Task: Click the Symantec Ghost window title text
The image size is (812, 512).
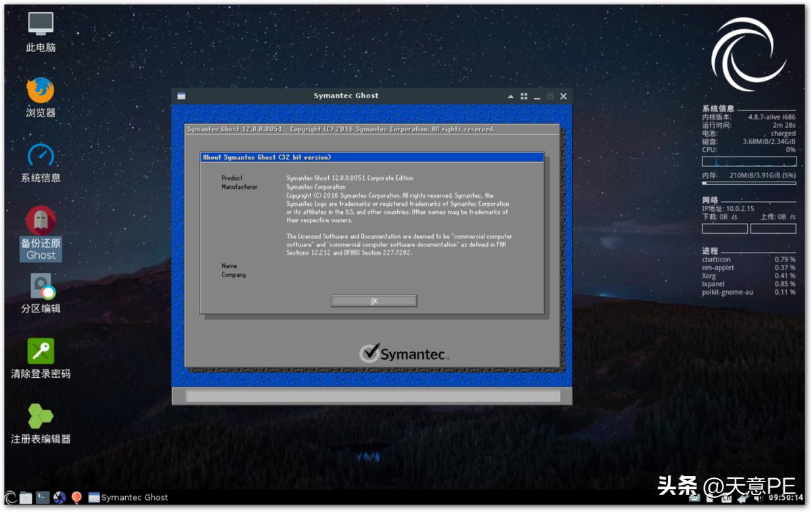Action: 346,96
